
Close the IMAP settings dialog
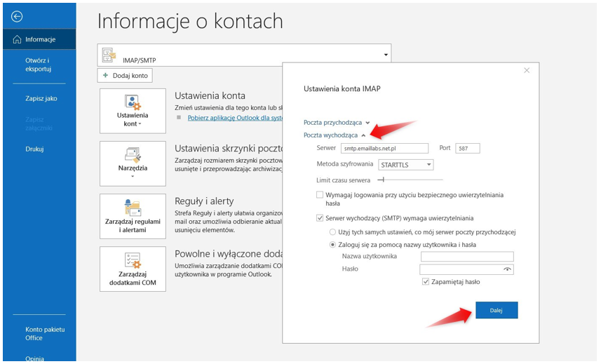coord(527,70)
